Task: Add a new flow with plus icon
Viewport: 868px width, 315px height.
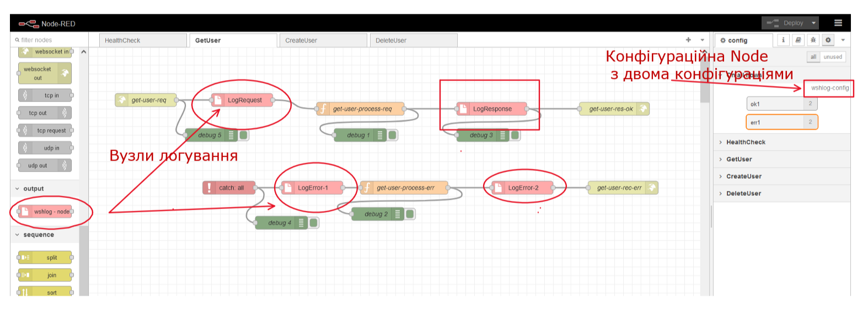Action: (688, 40)
